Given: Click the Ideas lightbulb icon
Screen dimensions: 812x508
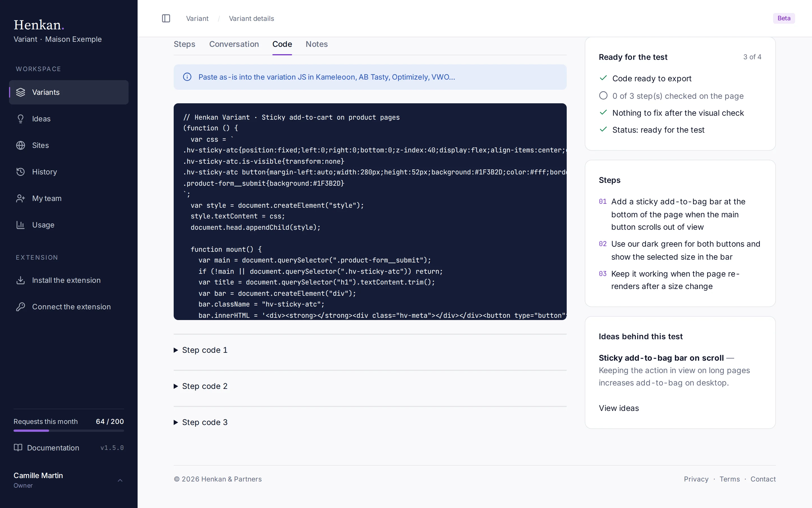Looking at the screenshot, I should coord(21,119).
